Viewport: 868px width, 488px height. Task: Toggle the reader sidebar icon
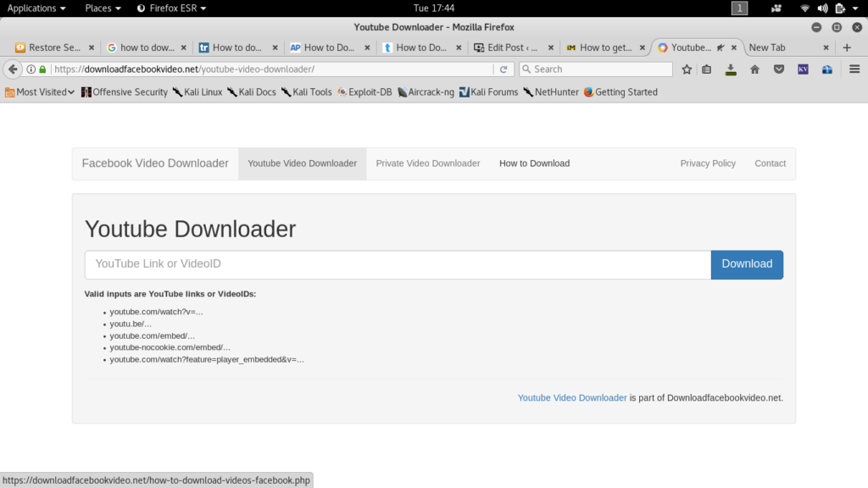[707, 69]
